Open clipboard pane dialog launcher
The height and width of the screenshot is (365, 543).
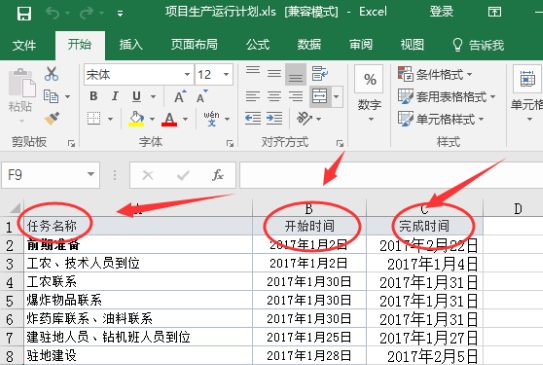click(71, 143)
